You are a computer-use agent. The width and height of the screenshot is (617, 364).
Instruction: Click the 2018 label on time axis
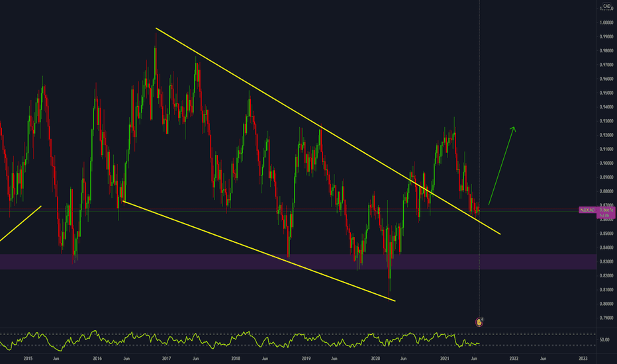[235, 359]
